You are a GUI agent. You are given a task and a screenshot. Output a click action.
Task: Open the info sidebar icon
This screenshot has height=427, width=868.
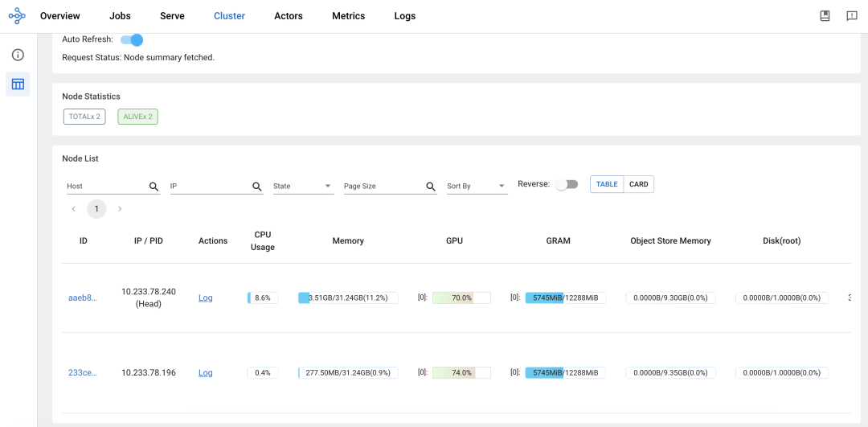[18, 55]
